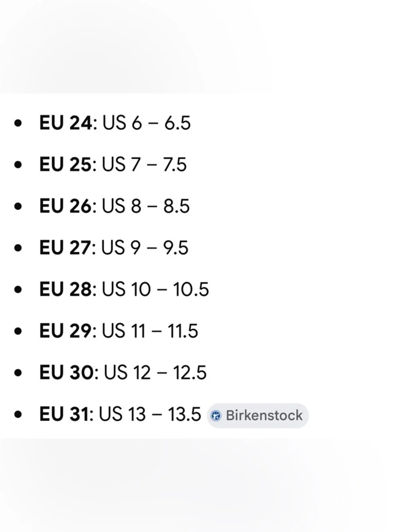Click the bullet beside EU 31
The width and height of the screenshot is (399, 532).
tap(18, 415)
